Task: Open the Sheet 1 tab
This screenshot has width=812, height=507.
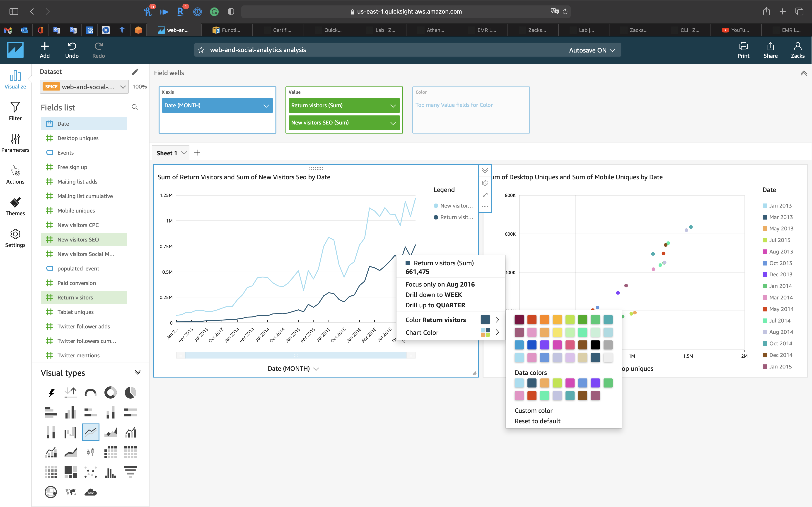Action: pos(167,153)
